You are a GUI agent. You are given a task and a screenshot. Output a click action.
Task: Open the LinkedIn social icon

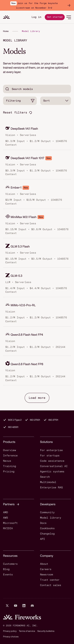pyautogui.click(x=24, y=606)
